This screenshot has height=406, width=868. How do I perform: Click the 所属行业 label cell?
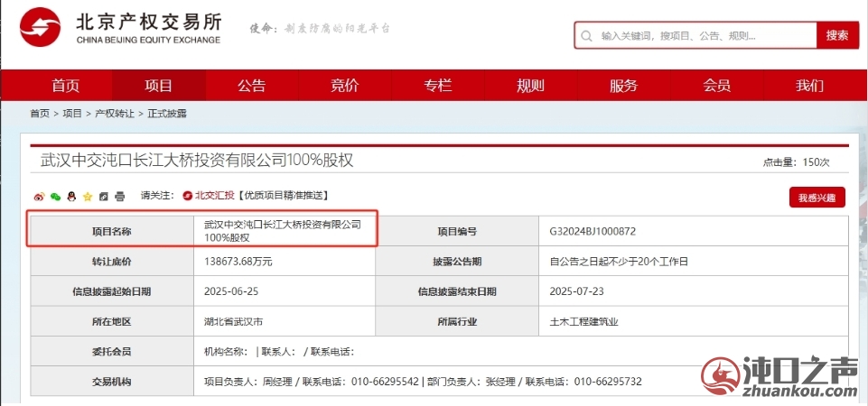tap(457, 321)
